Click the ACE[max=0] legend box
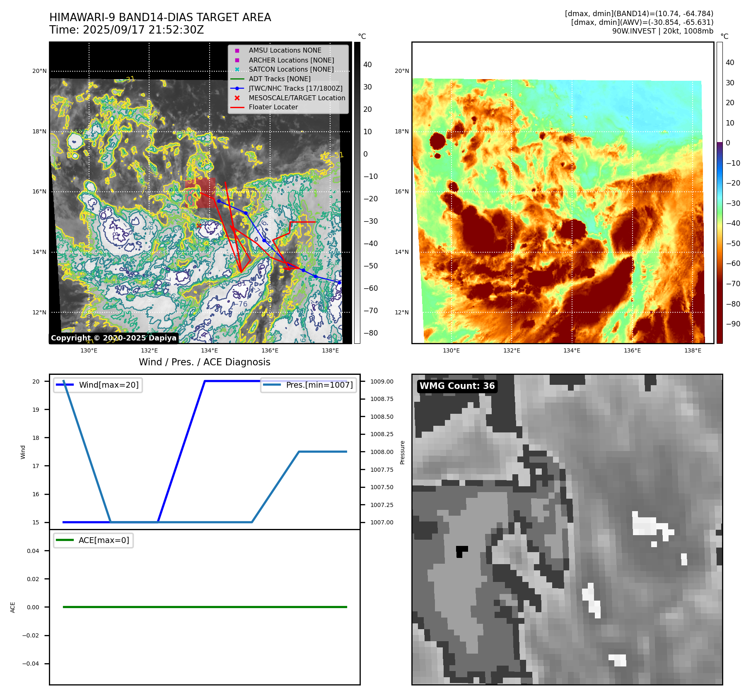The height and width of the screenshot is (700, 751). tap(93, 540)
